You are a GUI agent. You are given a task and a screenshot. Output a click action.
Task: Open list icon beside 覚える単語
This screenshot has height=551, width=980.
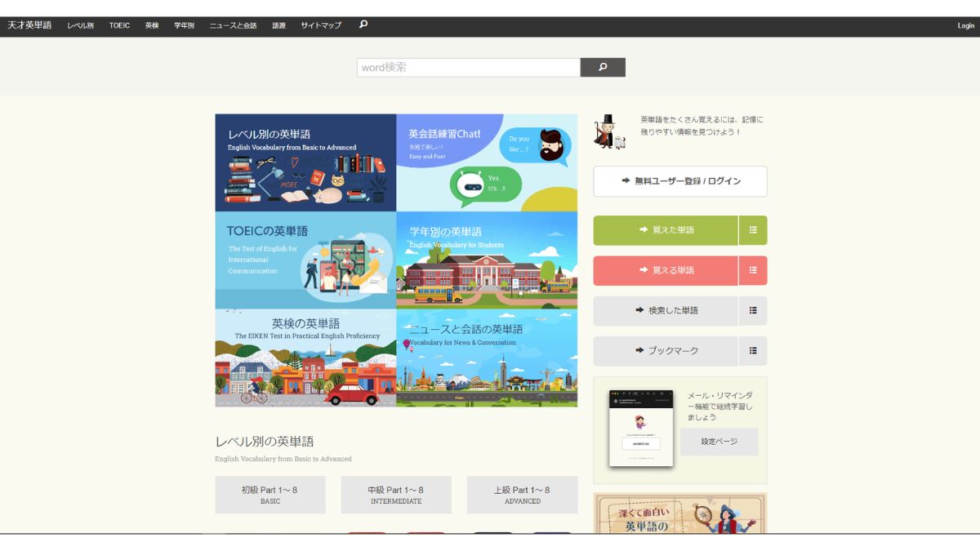click(753, 270)
